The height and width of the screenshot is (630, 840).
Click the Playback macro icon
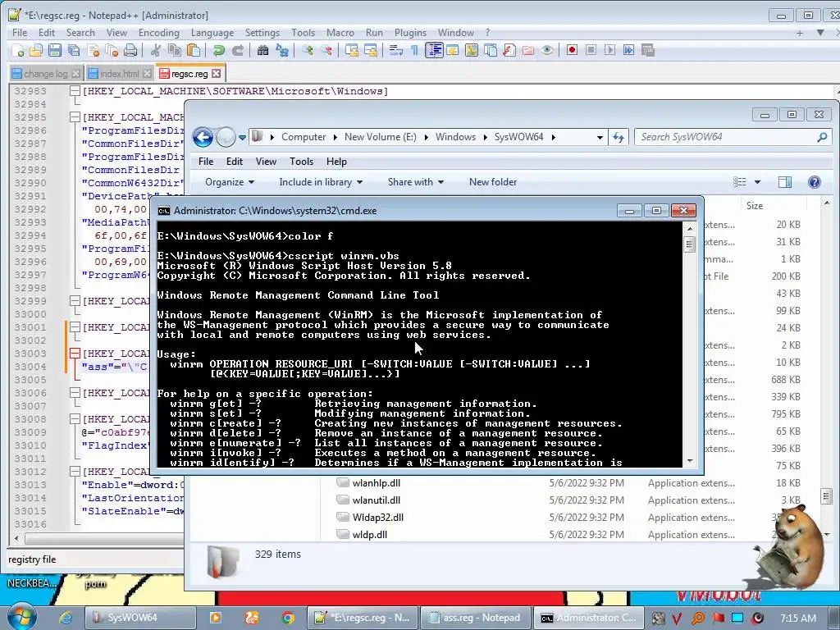coord(609,50)
